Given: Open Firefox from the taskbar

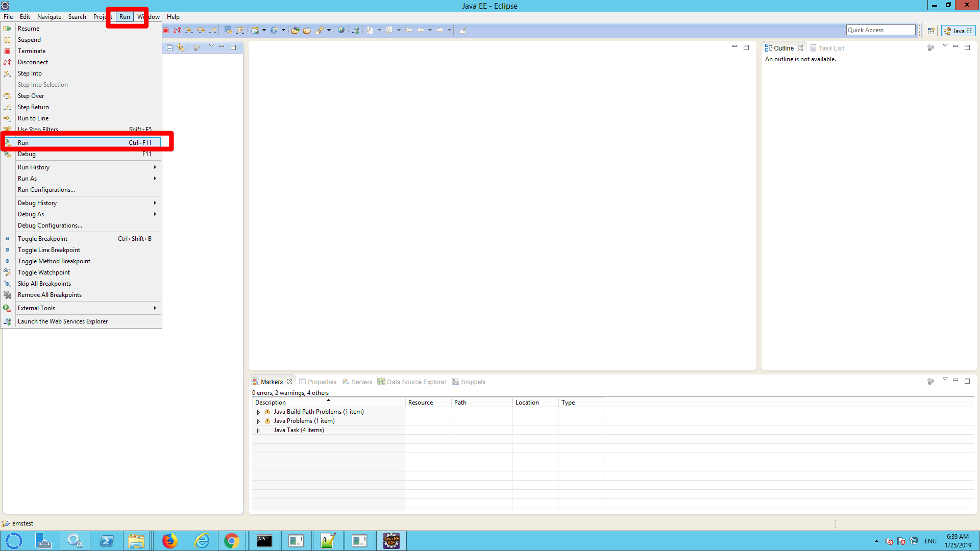Looking at the screenshot, I should point(169,541).
